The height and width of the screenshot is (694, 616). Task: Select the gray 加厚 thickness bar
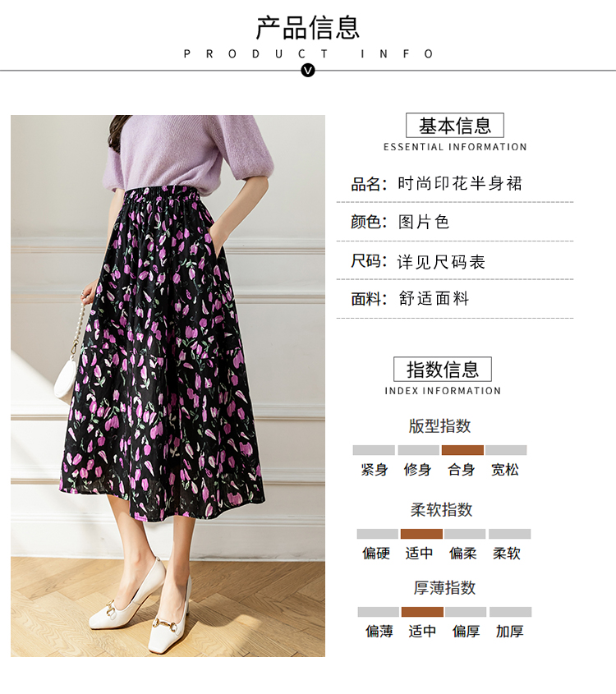[x=510, y=612]
